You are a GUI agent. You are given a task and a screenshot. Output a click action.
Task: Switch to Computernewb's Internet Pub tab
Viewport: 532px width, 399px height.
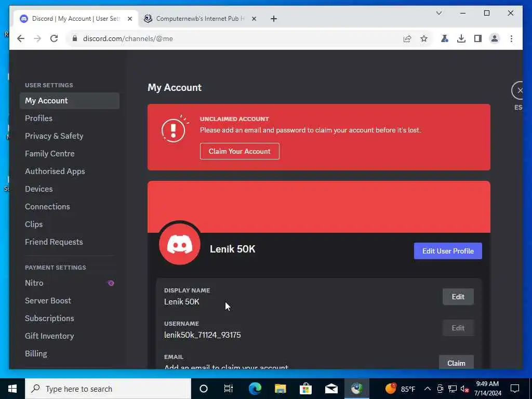pos(199,19)
